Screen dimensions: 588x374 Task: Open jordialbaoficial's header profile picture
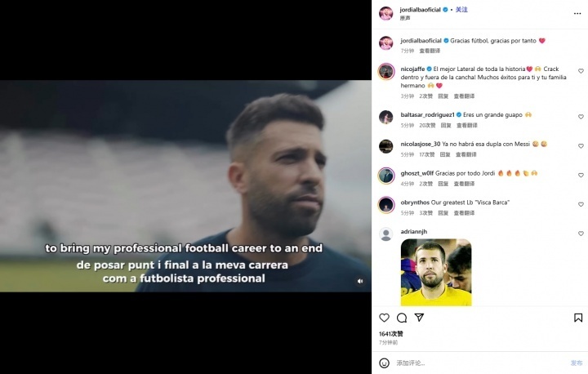click(385, 14)
